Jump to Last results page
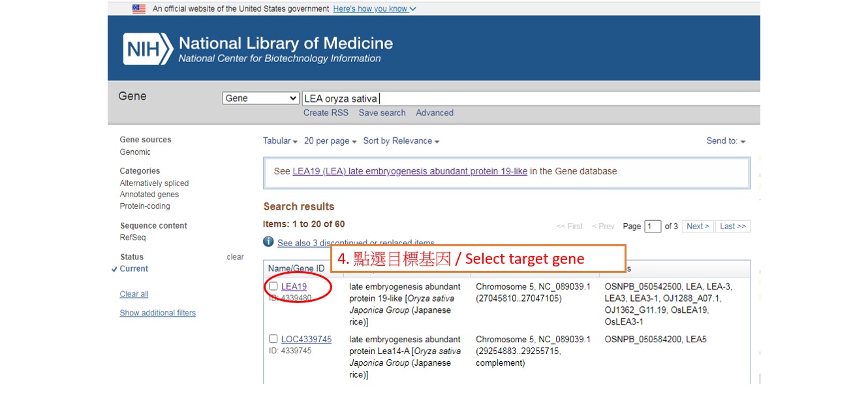 [732, 227]
